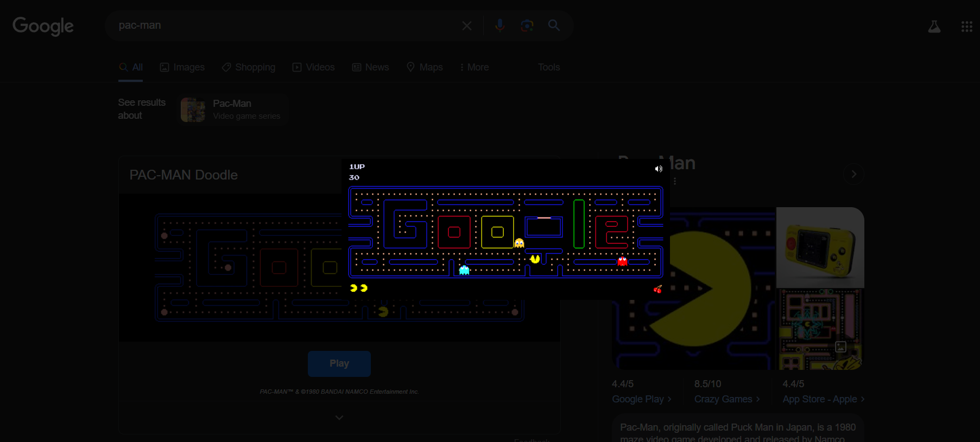This screenshot has height=442, width=980.
Task: Click the Google logo
Action: [x=43, y=26]
